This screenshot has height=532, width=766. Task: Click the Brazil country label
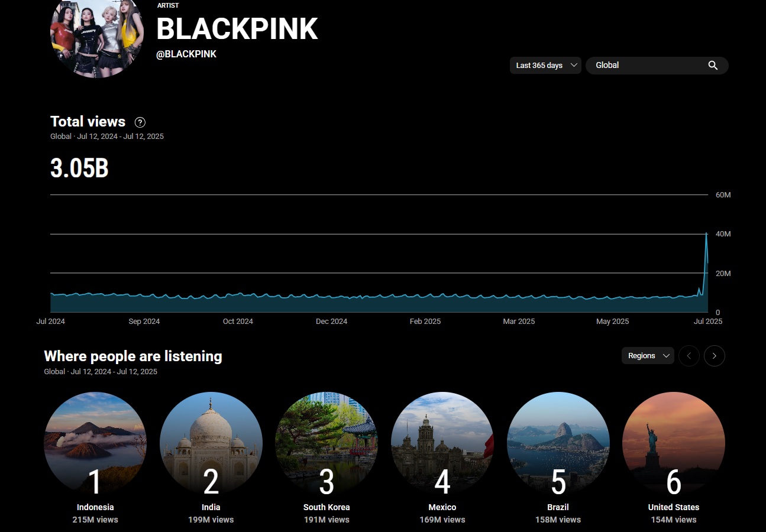click(558, 507)
